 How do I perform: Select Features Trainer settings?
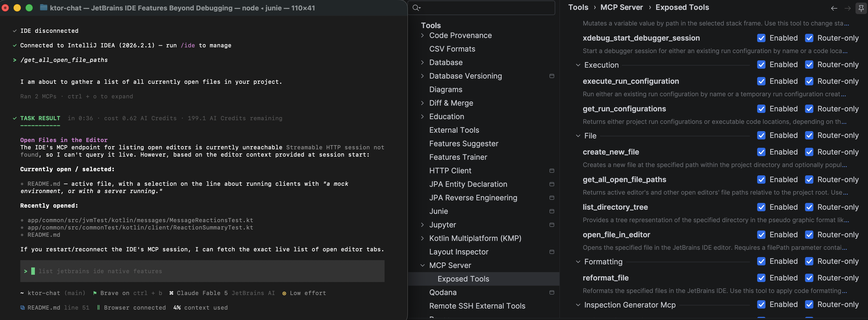(458, 157)
